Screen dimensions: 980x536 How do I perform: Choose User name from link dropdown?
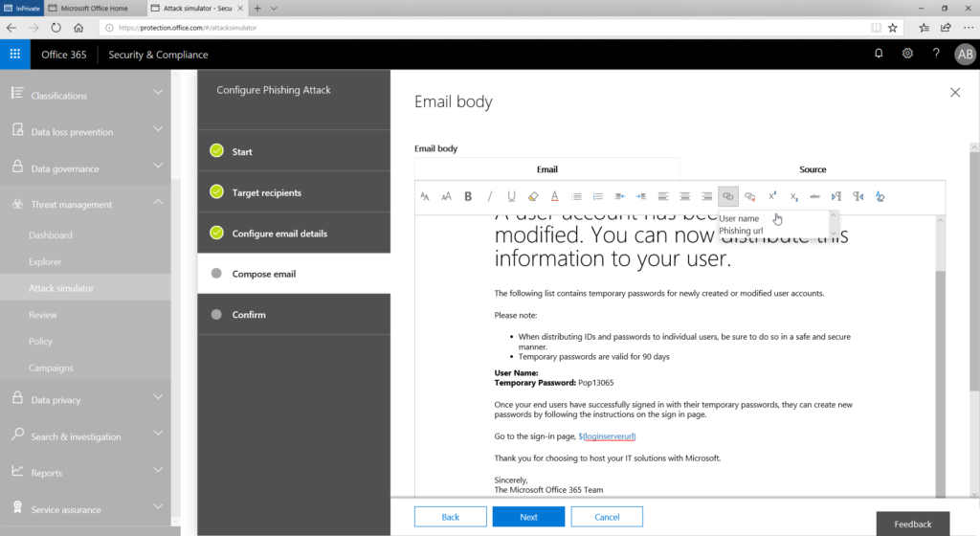(739, 218)
